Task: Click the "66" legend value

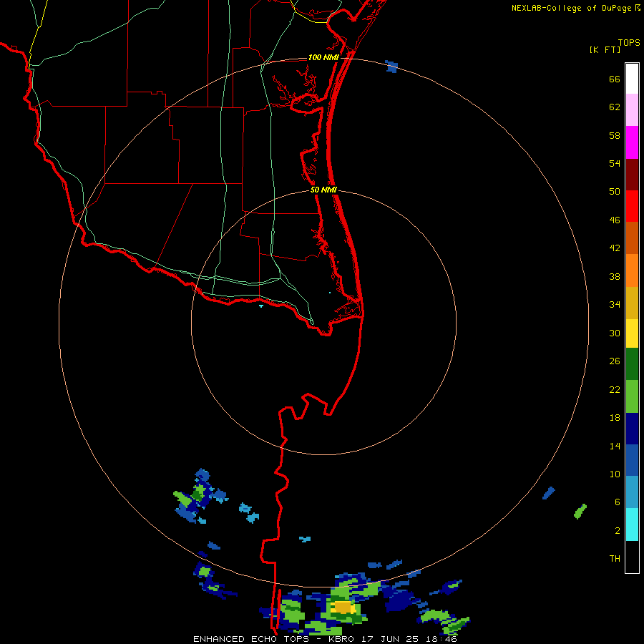Action: click(x=615, y=79)
